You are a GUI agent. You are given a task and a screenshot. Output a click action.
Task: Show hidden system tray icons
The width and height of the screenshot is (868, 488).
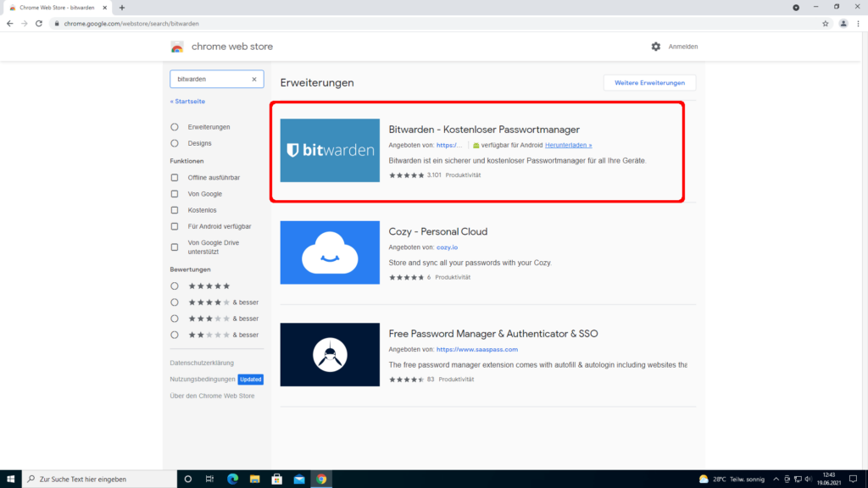point(776,480)
